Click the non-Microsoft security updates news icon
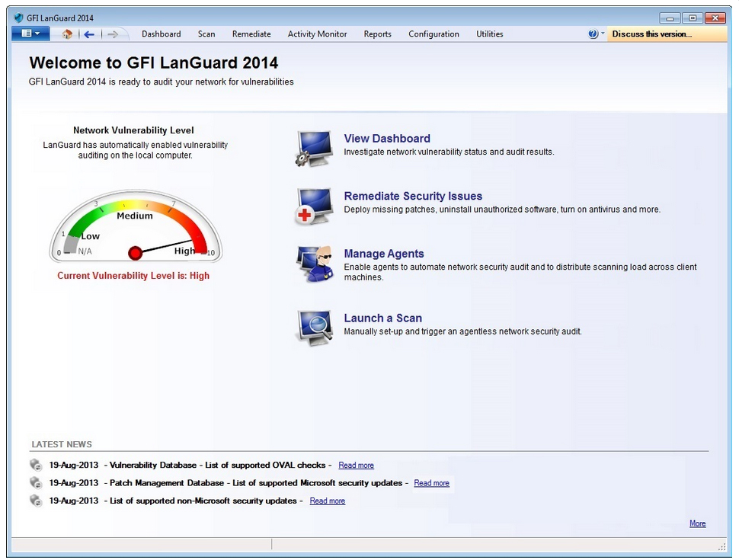This screenshot has height=560, width=739. 36,501
